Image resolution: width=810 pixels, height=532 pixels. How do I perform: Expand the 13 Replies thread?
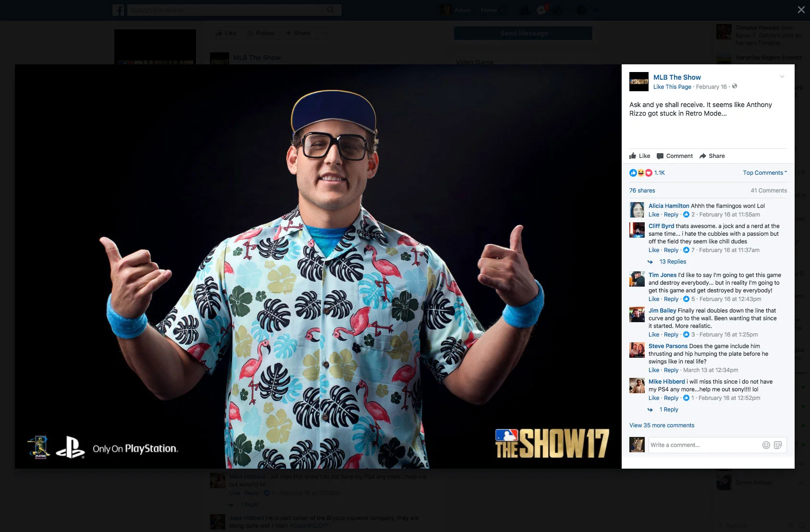click(x=673, y=262)
